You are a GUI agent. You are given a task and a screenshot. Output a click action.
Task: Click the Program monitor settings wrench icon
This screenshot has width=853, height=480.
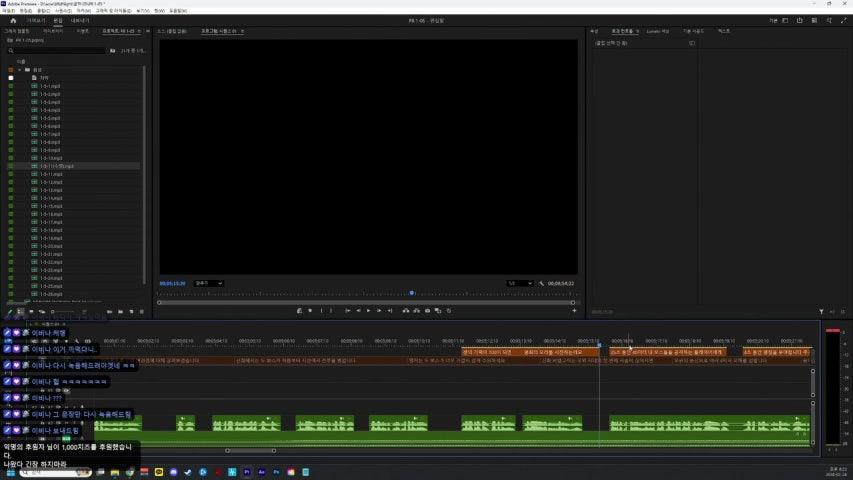coord(541,283)
